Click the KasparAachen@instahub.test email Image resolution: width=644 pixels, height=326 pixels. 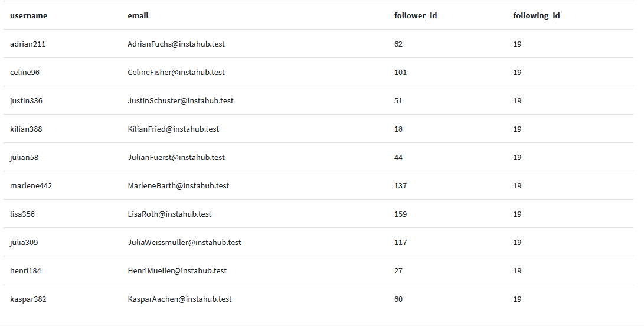179,299
